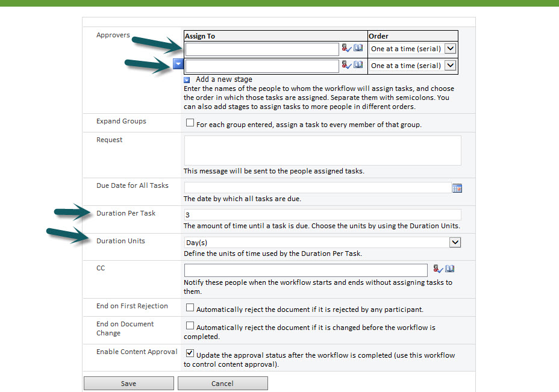Open address book Browse icon in second approver row
This screenshot has height=392, width=559.
358,64
